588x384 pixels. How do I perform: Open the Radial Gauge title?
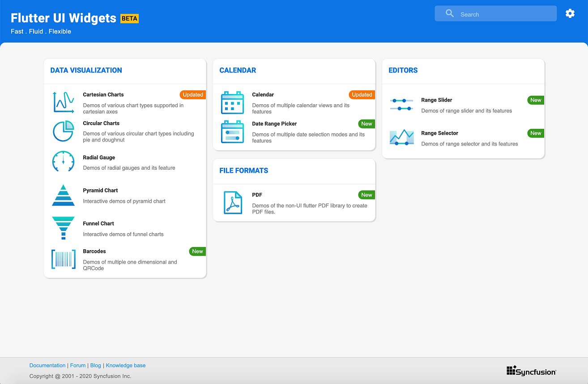[x=99, y=158]
